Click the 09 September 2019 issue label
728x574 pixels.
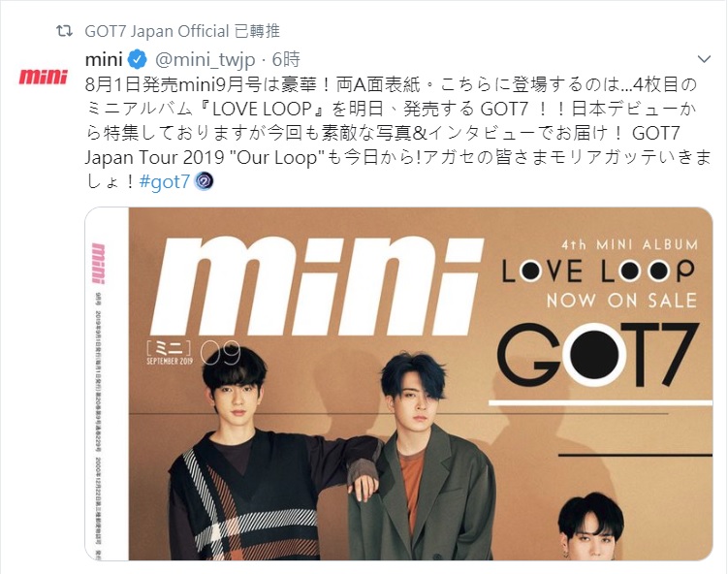coord(193,353)
